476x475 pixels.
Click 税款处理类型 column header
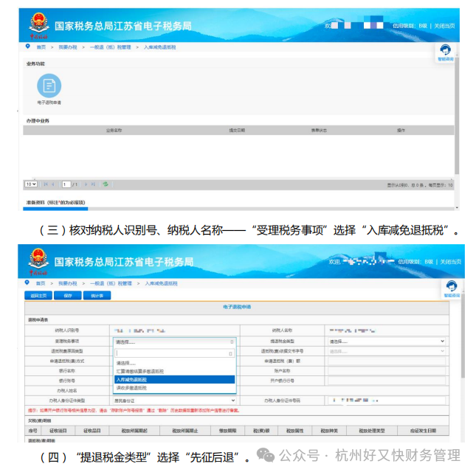pos(372,431)
